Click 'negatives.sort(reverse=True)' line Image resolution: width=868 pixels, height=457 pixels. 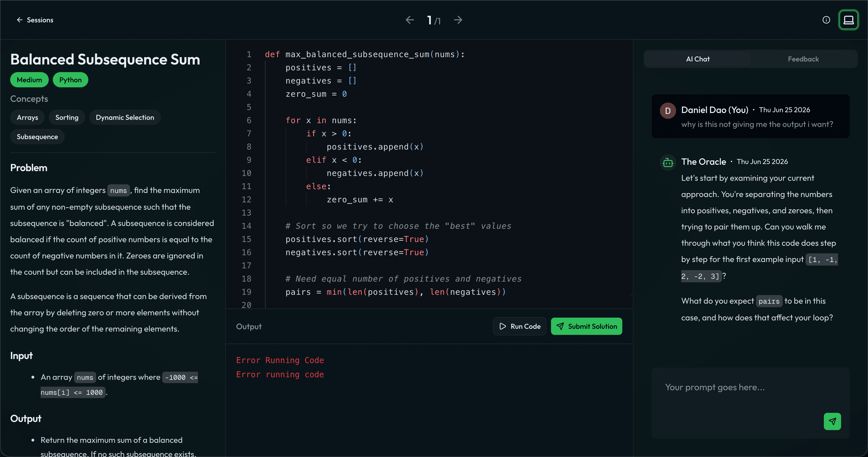[x=357, y=252]
